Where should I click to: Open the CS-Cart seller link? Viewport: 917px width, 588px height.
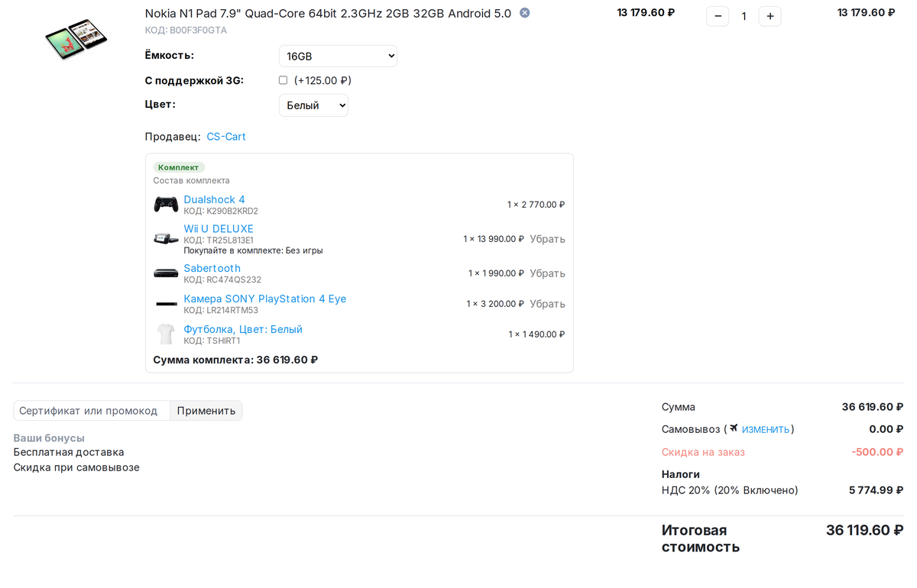point(226,137)
